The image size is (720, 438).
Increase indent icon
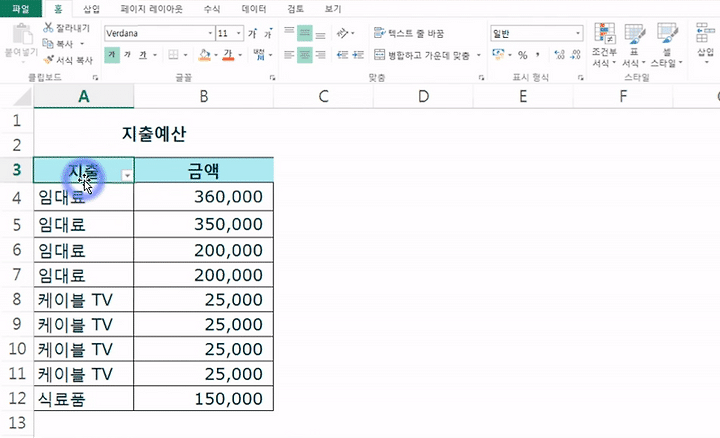[x=358, y=55]
